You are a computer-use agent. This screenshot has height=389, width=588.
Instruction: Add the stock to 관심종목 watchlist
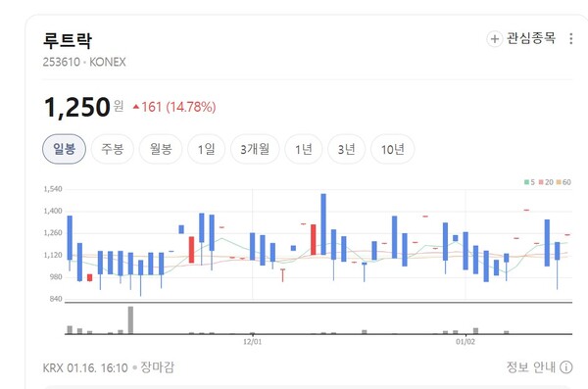tap(521, 38)
